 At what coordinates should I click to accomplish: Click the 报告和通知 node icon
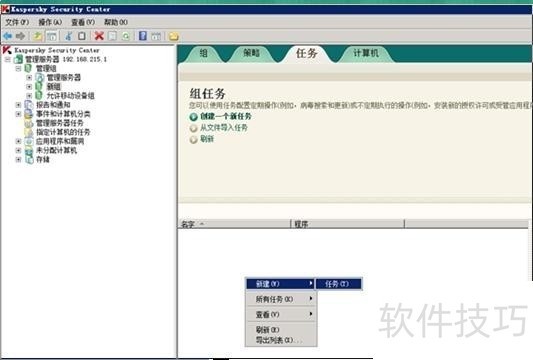[29, 105]
